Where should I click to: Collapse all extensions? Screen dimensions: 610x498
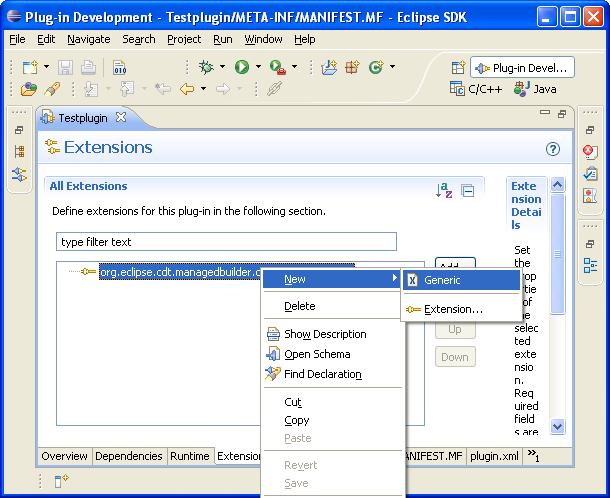point(467,191)
